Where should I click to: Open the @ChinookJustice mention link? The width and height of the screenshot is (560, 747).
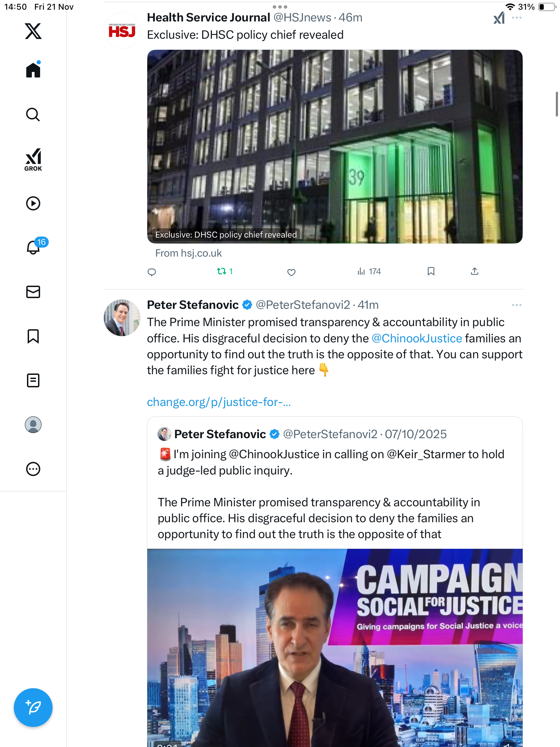(x=417, y=338)
